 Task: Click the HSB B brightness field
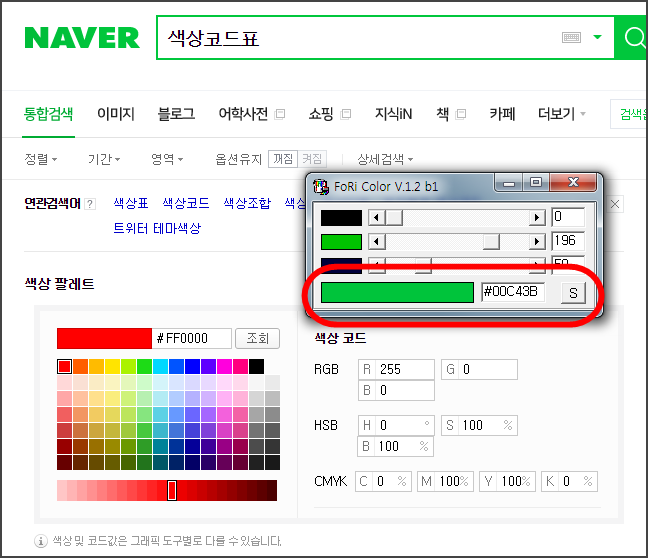pyautogui.click(x=395, y=446)
